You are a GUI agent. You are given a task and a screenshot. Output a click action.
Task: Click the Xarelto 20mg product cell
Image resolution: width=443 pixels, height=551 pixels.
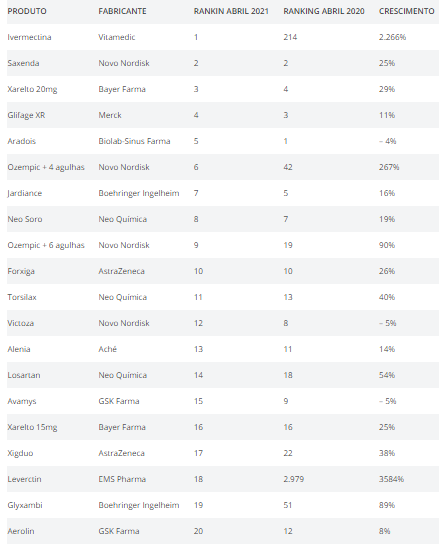(x=32, y=89)
